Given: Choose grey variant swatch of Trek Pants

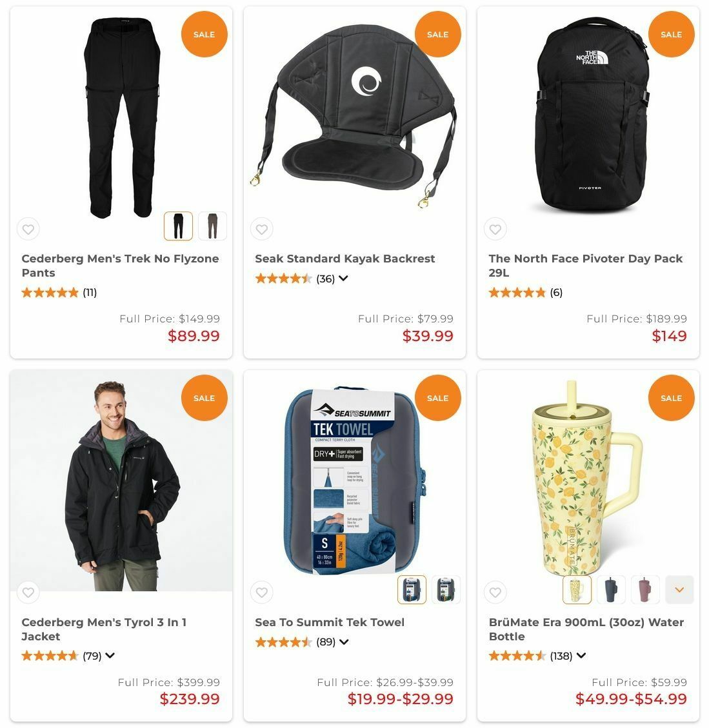Looking at the screenshot, I should click(212, 226).
